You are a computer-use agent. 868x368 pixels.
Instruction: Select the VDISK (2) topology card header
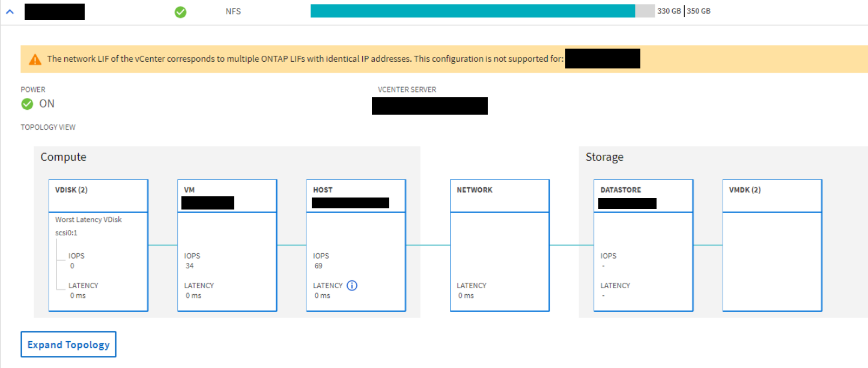[x=99, y=195]
